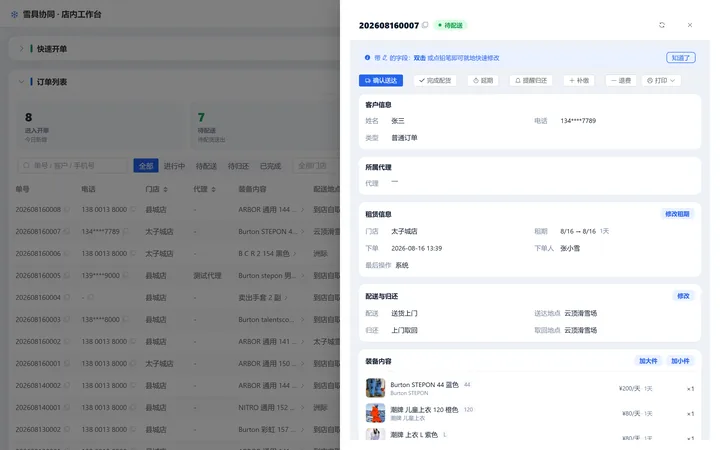Click the 延期 button
The height and width of the screenshot is (450, 720).
pos(483,80)
